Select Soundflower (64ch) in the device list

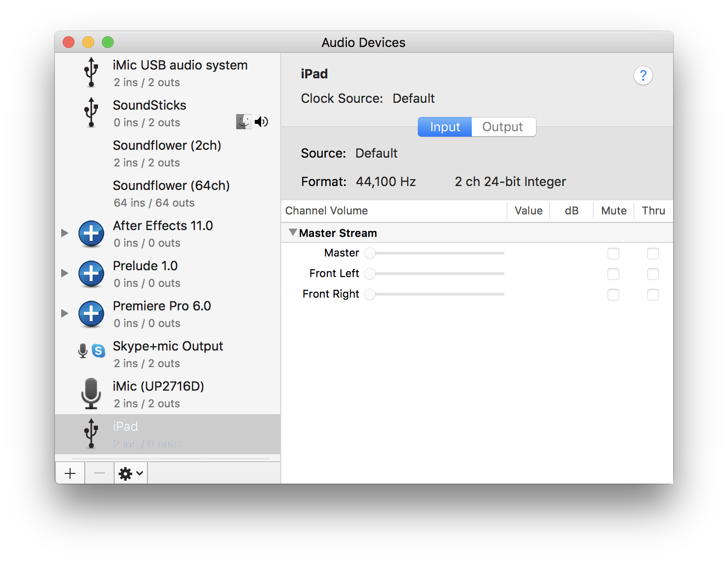[168, 193]
